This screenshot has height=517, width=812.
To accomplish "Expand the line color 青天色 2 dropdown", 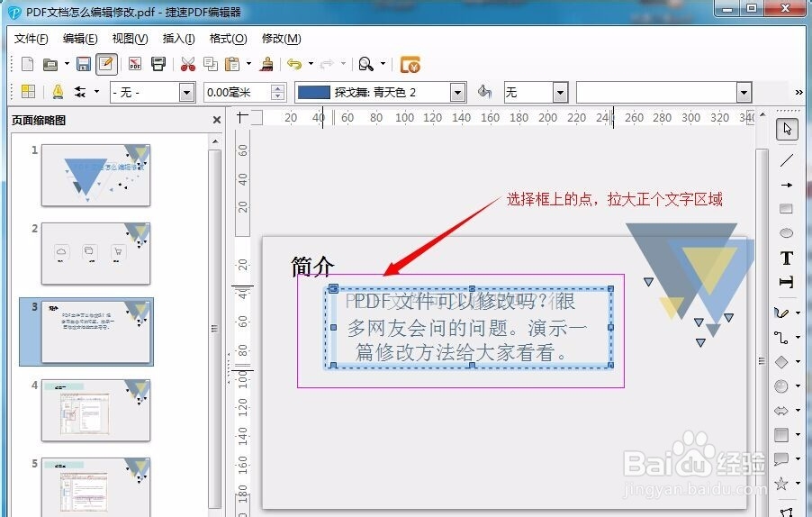I will pos(457,93).
